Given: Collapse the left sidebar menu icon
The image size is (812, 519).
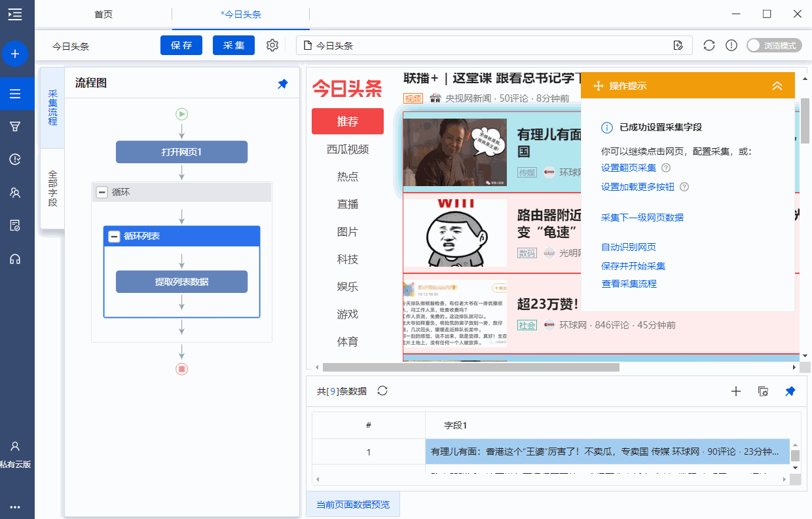Looking at the screenshot, I should pos(14,14).
